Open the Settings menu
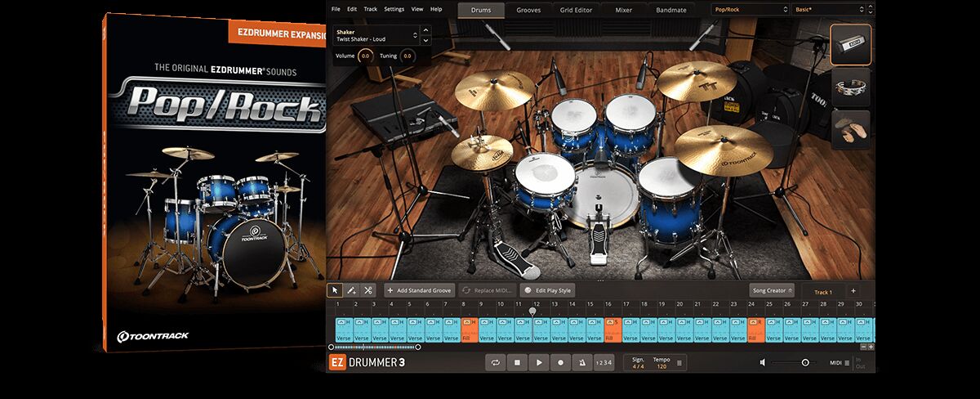Viewport: 980px width, 399px height. point(394,9)
